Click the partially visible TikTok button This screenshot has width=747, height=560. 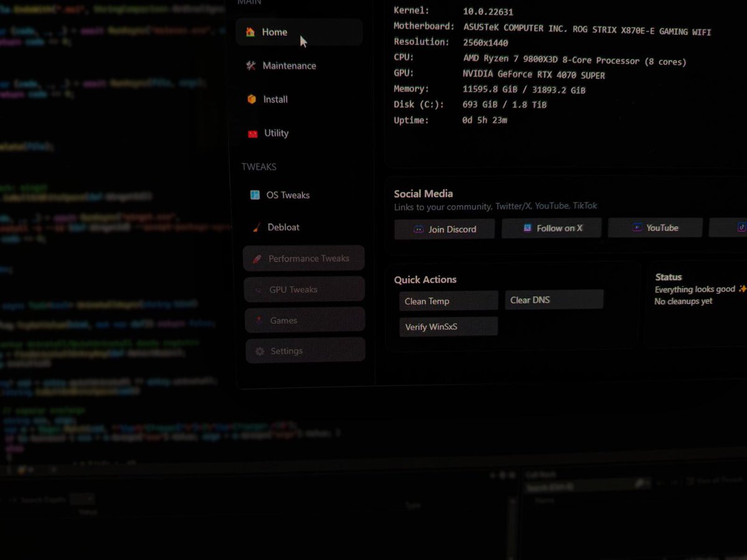728,227
